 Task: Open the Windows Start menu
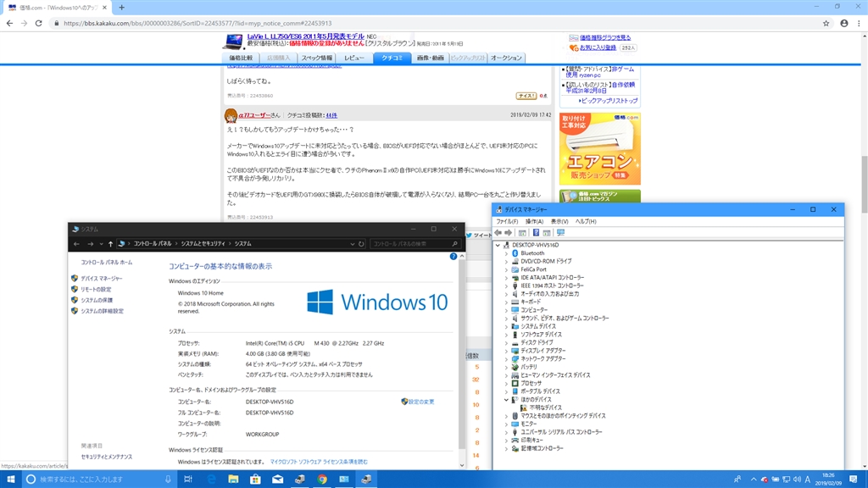coord(10,480)
